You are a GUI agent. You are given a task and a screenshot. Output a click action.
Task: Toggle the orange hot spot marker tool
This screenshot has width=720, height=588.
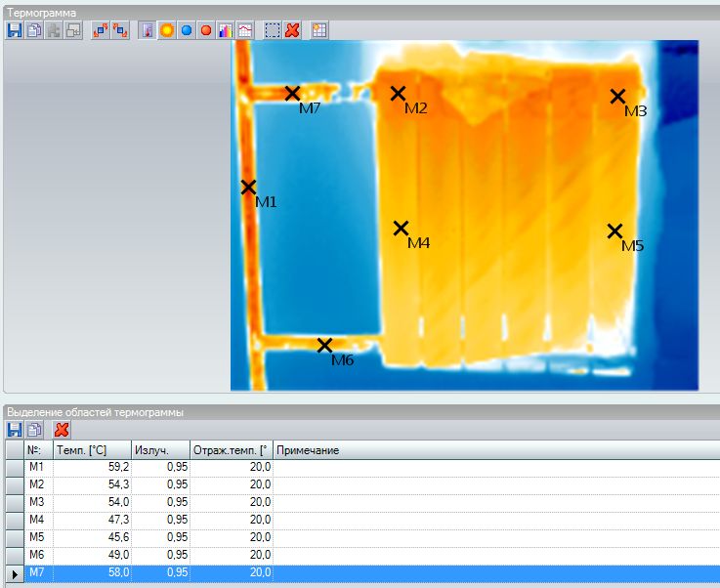[x=167, y=30]
